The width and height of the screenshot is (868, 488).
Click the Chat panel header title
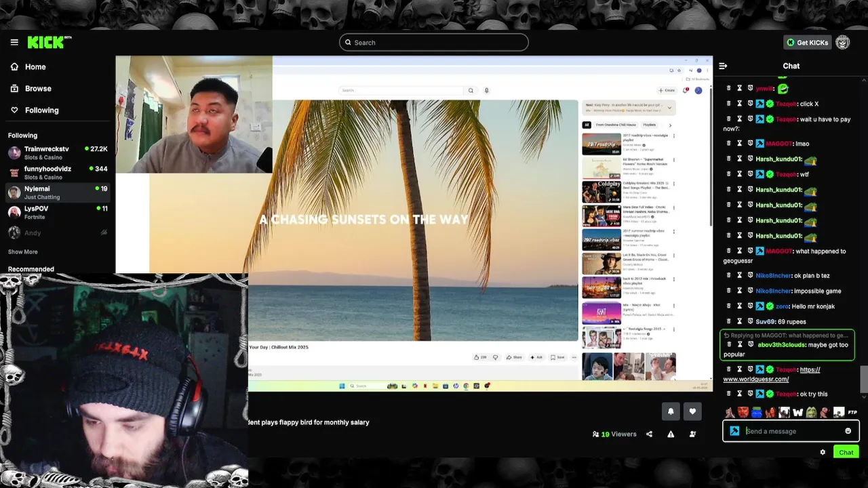pyautogui.click(x=791, y=66)
